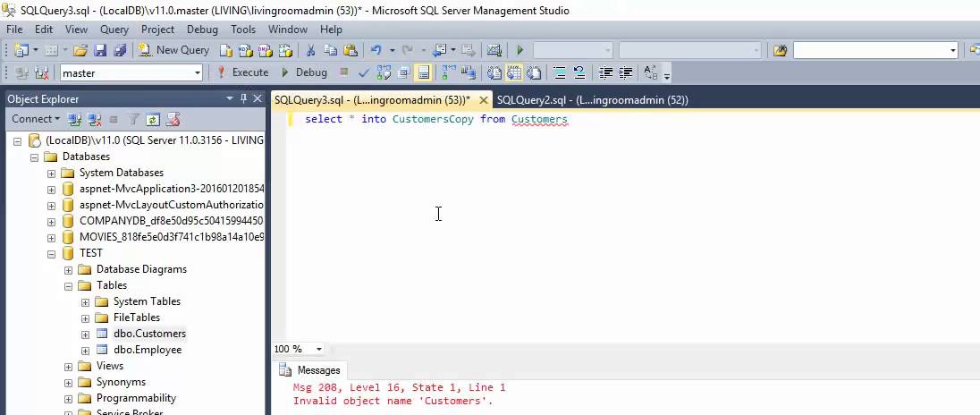This screenshot has width=980, height=415.
Task: Click the Debug button
Action: tap(304, 72)
